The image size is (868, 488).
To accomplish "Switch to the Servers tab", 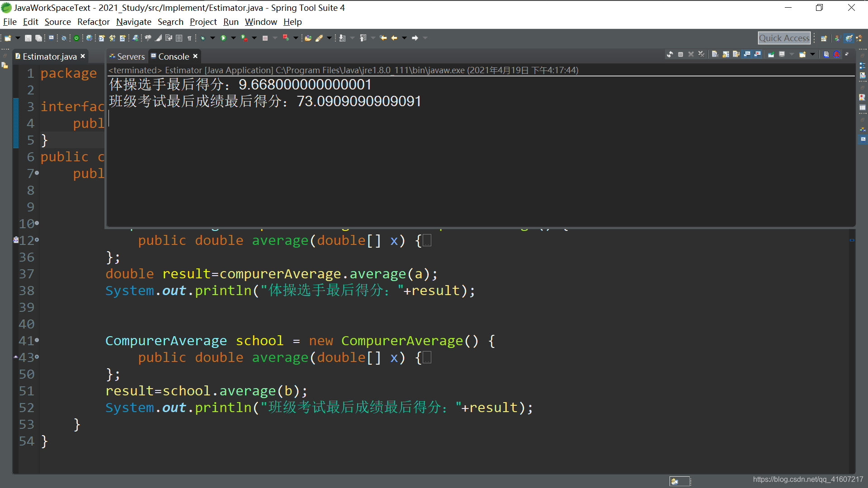I will pyautogui.click(x=127, y=56).
